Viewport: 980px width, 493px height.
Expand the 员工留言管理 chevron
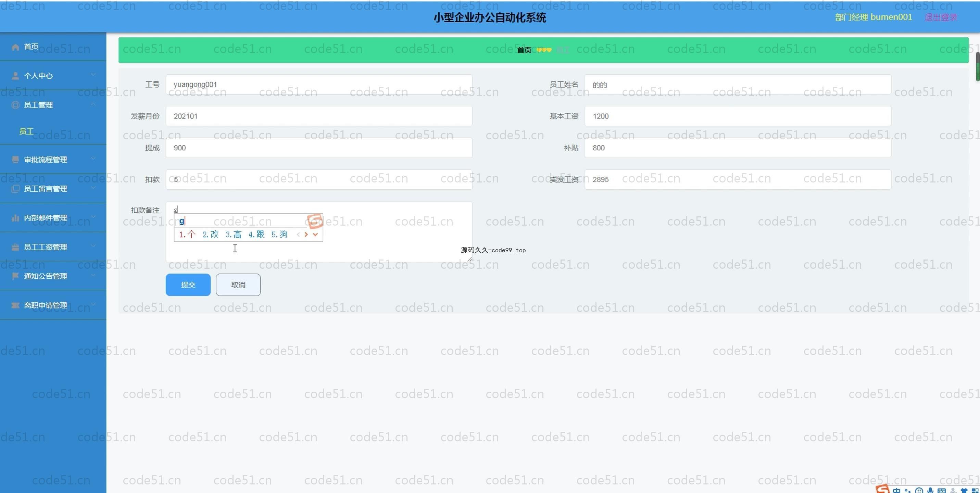(x=93, y=188)
